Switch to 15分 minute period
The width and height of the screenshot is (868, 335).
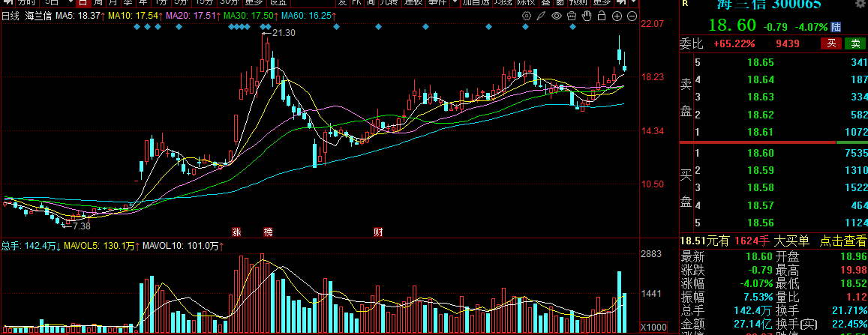click(204, 3)
